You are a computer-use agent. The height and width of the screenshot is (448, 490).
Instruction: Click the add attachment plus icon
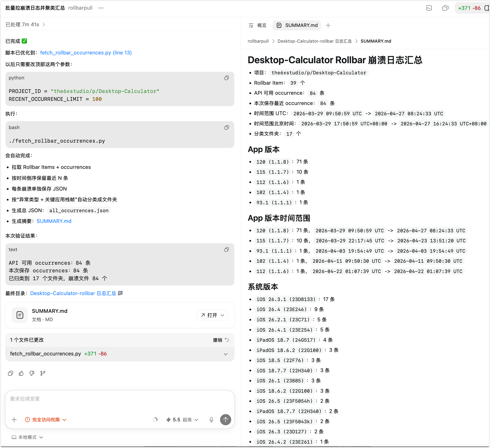coord(14,420)
